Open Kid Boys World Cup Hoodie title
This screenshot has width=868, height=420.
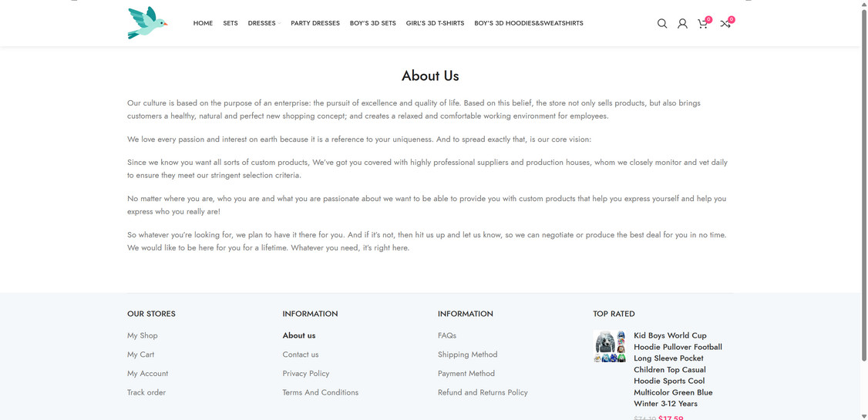coord(678,369)
